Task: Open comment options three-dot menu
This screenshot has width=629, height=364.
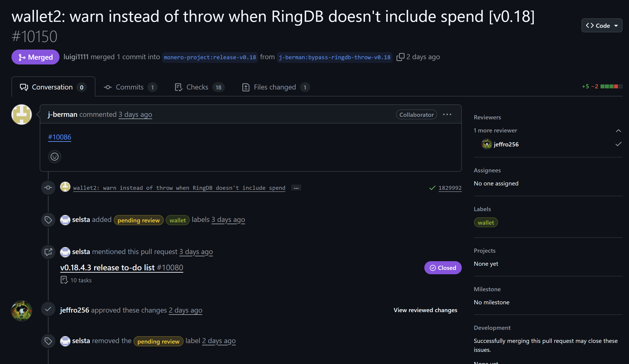Action: (x=447, y=115)
